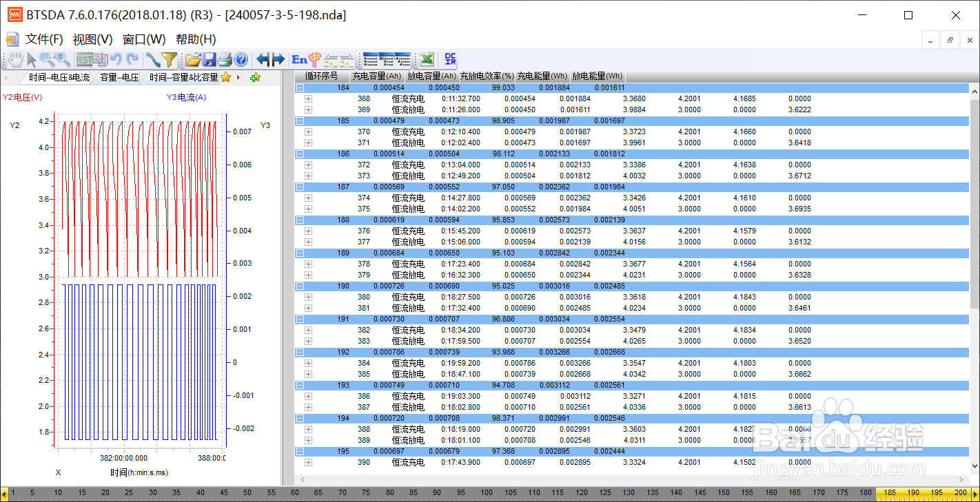Click the 充放电效率(%) column header
This screenshot has height=502, width=980.
[x=487, y=76]
